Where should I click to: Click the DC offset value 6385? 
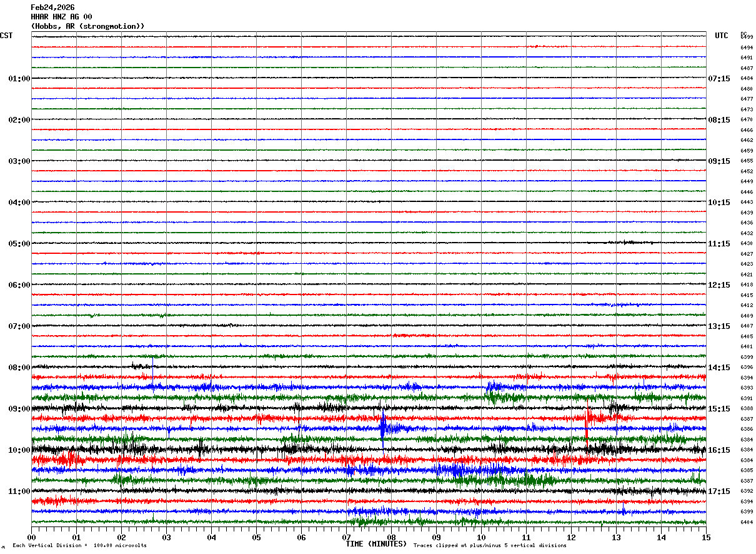pos(747,470)
